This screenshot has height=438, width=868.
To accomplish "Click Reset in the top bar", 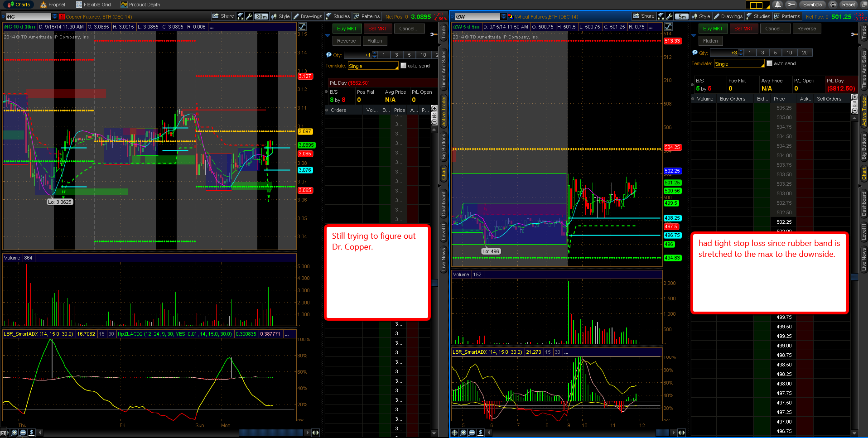I will tap(848, 5).
